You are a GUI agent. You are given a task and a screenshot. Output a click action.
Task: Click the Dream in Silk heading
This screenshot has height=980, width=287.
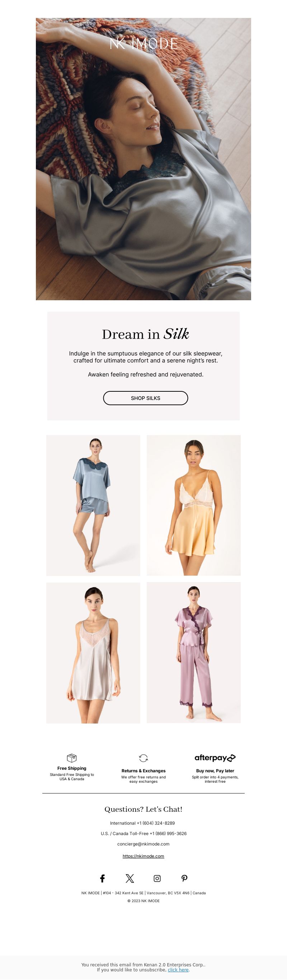coord(145,334)
